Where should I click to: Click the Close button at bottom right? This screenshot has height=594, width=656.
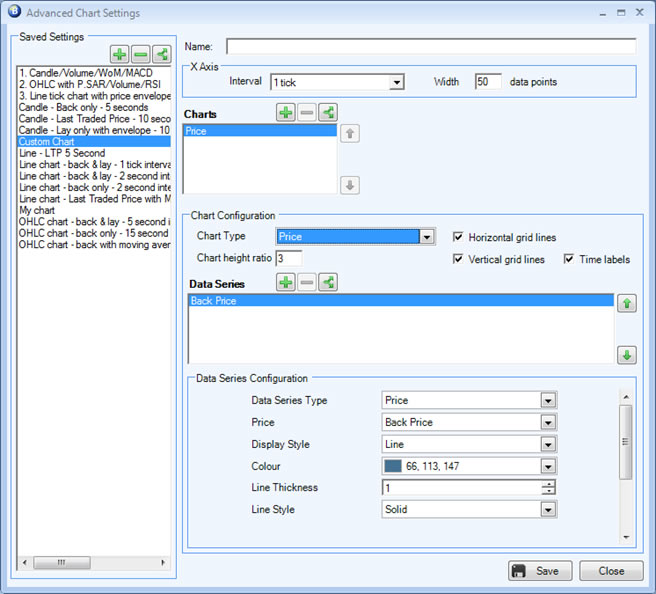click(611, 571)
